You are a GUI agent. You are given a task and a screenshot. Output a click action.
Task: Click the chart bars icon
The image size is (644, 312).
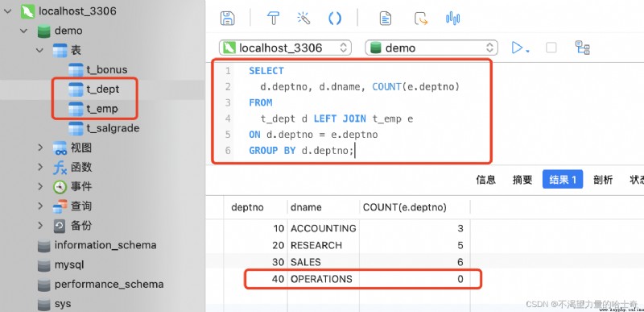pyautogui.click(x=452, y=18)
